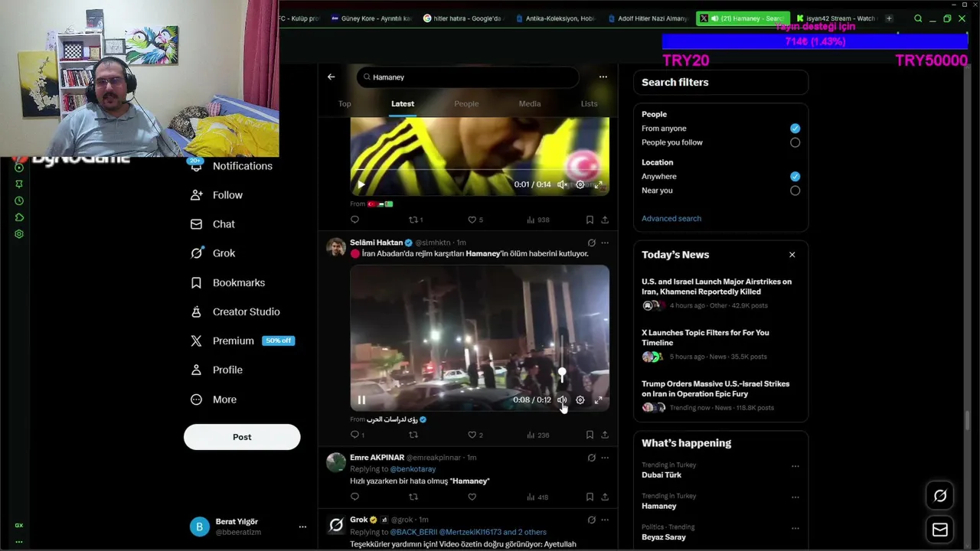Click browser search icon in tab bar
The width and height of the screenshot is (980, 551).
918,18
